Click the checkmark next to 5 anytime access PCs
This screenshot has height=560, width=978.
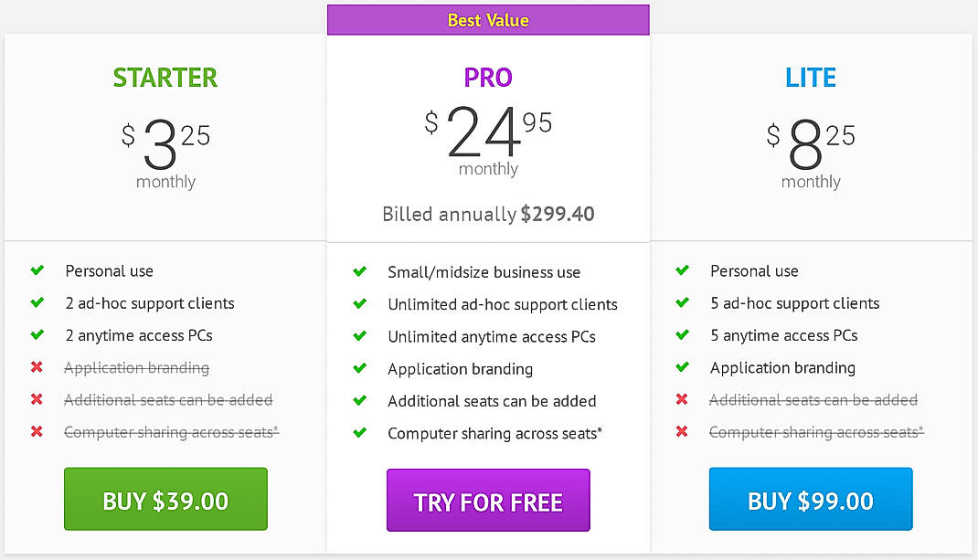(682, 335)
